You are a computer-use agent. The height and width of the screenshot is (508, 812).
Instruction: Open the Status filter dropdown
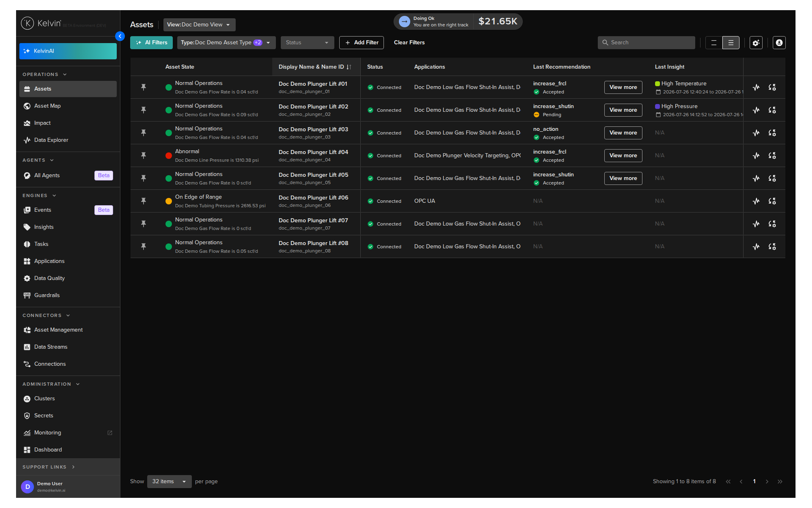coord(307,43)
